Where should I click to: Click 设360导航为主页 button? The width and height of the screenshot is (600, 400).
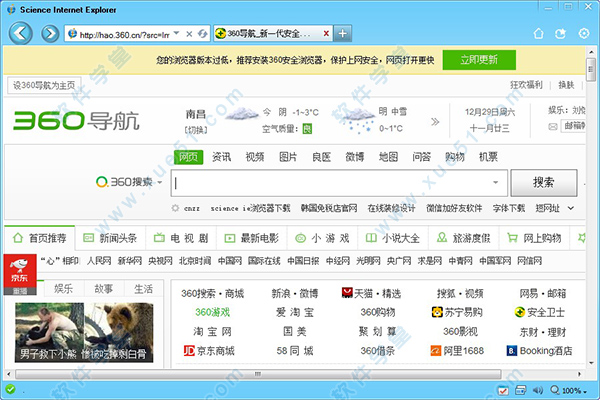[44, 85]
